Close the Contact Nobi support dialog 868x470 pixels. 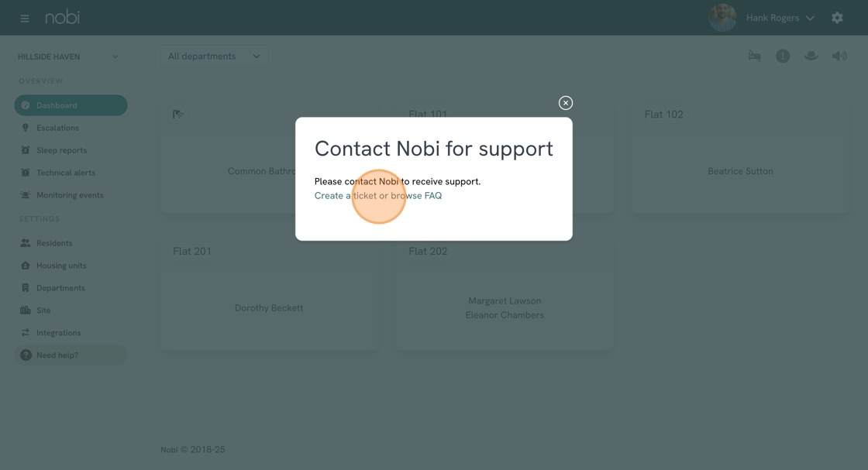click(x=566, y=103)
